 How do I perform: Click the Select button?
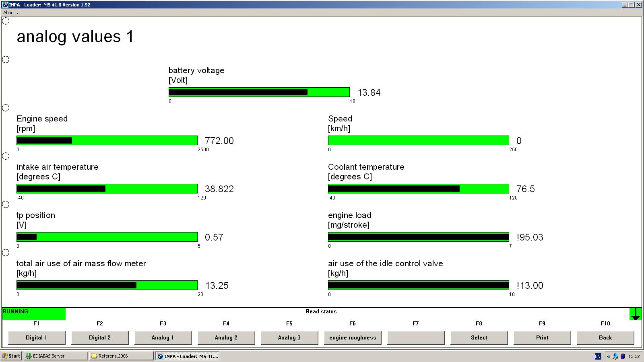click(479, 338)
